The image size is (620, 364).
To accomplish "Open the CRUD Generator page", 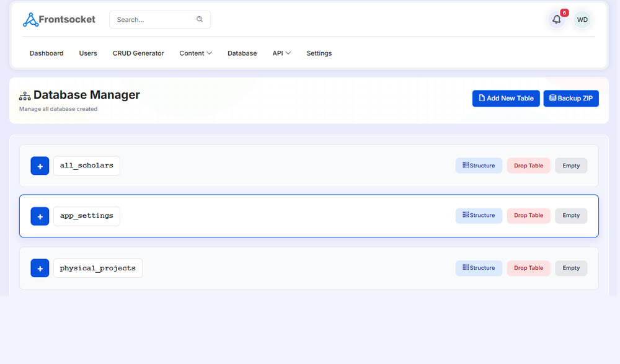I will [138, 53].
